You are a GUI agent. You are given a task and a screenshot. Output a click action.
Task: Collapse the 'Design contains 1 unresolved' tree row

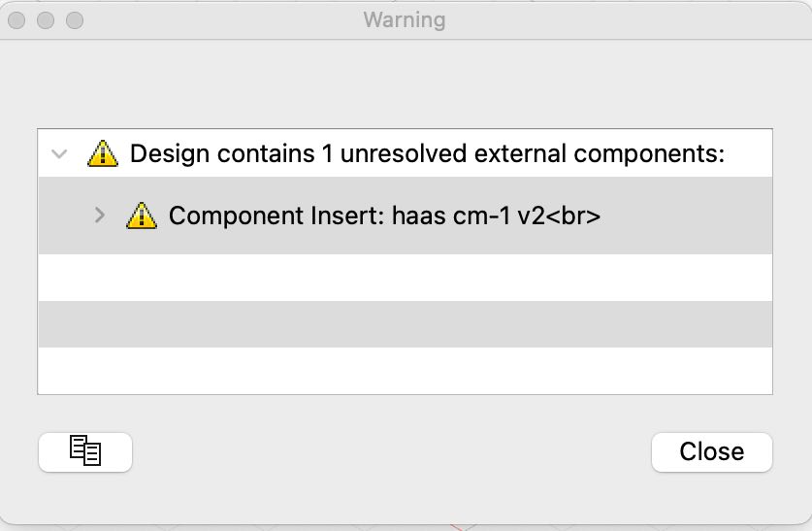(60, 153)
